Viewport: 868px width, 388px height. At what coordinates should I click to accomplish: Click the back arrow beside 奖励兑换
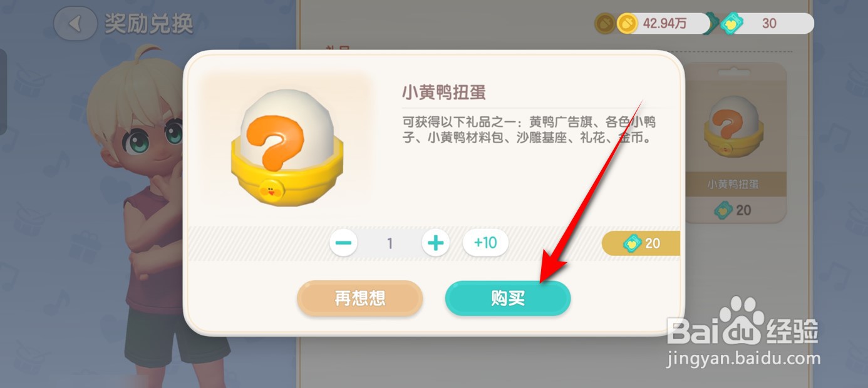click(x=75, y=24)
